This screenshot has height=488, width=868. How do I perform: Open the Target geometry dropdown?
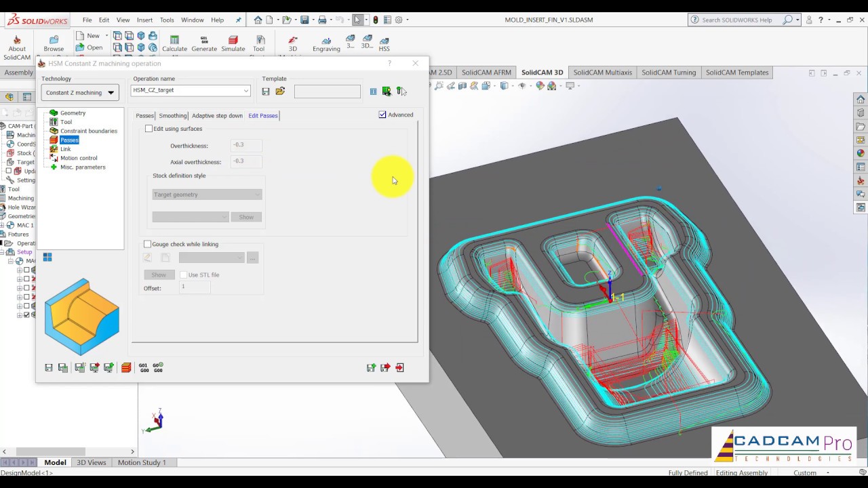point(207,195)
